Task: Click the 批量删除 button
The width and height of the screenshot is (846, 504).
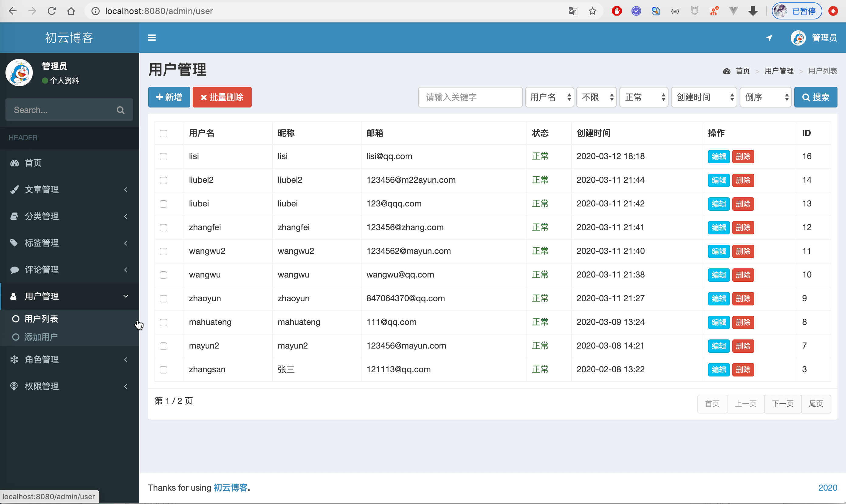Action: point(222,97)
